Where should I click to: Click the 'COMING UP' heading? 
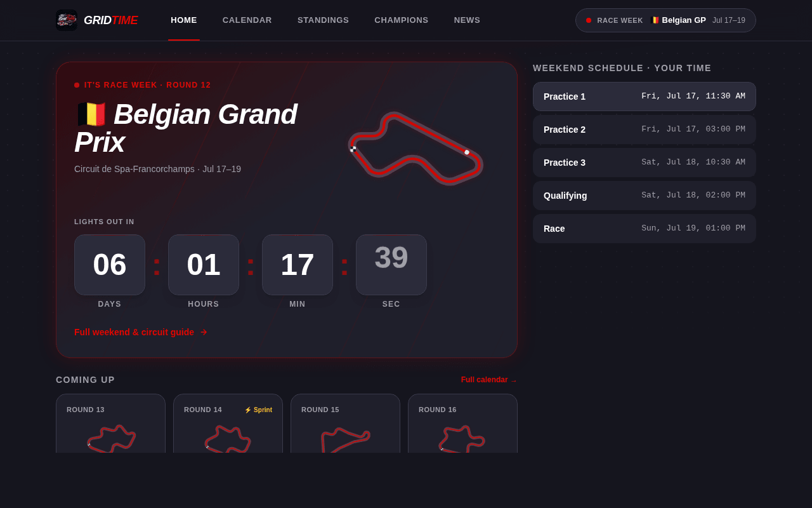click(86, 380)
